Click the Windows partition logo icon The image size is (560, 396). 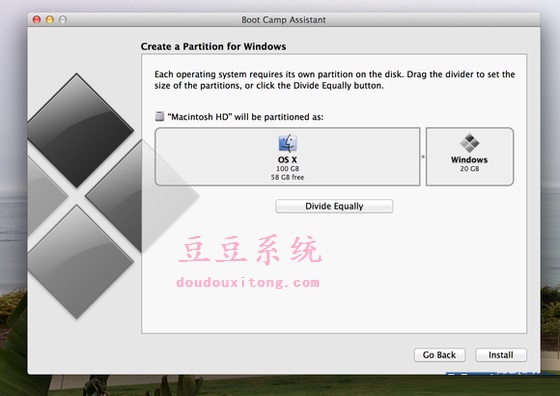(x=469, y=142)
